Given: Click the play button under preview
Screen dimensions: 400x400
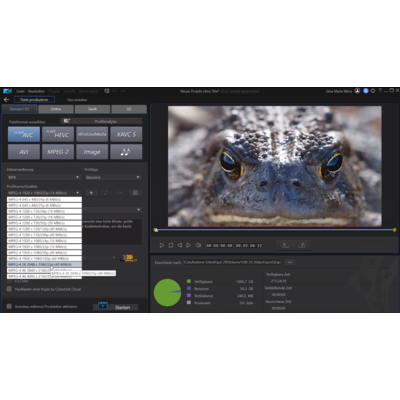Looking at the screenshot, I should coord(162,245).
